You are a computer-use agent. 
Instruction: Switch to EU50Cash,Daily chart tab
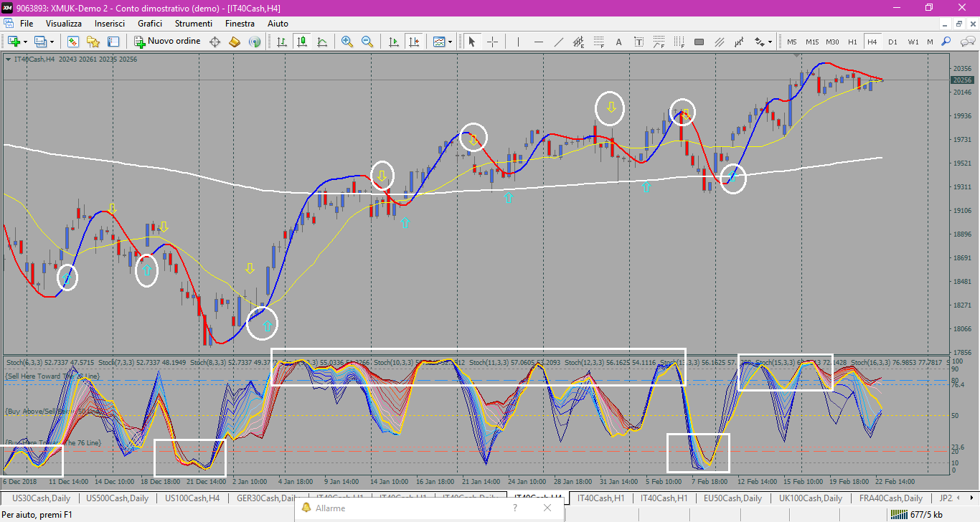click(732, 498)
